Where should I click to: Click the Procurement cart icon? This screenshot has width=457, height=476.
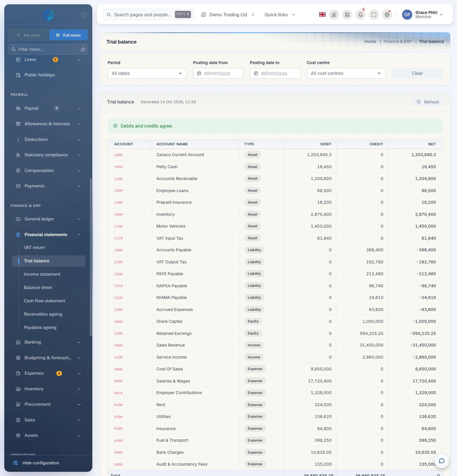pyautogui.click(x=18, y=404)
